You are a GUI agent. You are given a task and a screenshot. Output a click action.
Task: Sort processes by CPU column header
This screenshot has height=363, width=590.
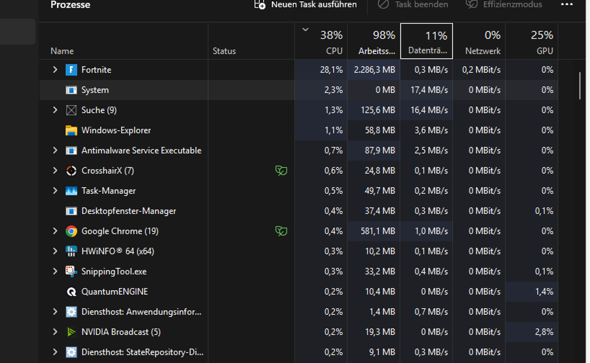click(321, 41)
